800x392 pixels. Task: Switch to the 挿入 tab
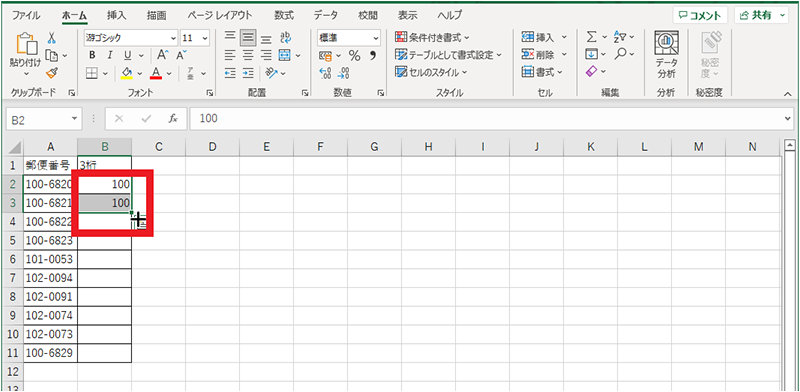pos(116,15)
